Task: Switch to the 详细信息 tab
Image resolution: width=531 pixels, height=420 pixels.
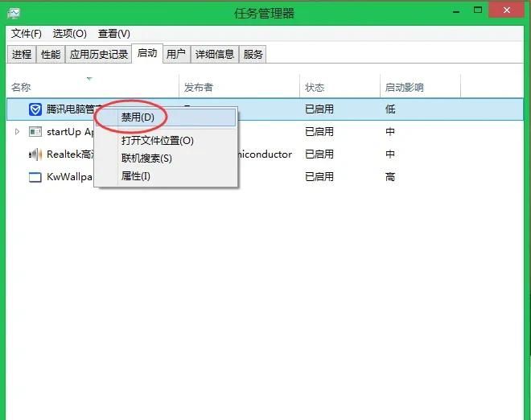Action: [215, 54]
